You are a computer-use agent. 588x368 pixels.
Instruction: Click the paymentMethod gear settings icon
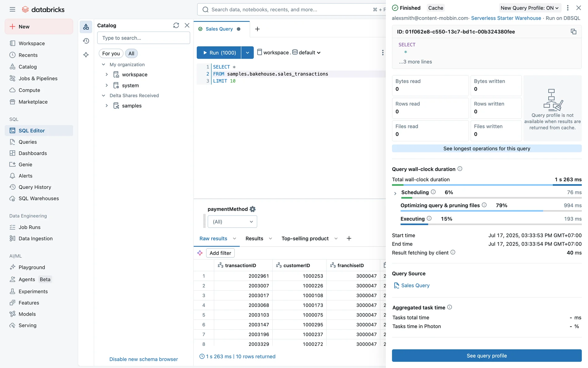tap(253, 209)
